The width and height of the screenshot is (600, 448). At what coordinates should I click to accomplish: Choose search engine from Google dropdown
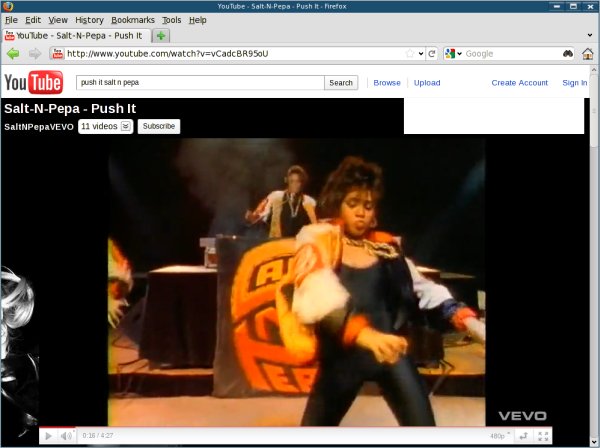(x=454, y=54)
